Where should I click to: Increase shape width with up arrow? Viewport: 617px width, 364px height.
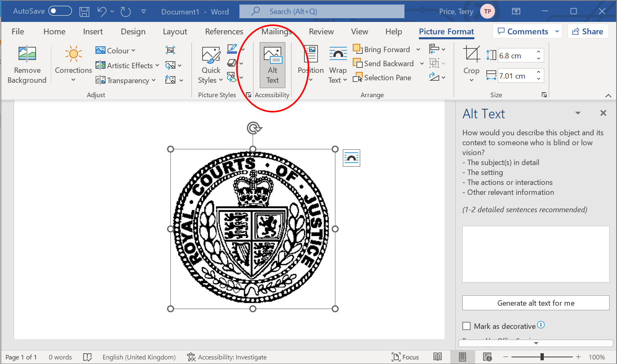pos(538,72)
